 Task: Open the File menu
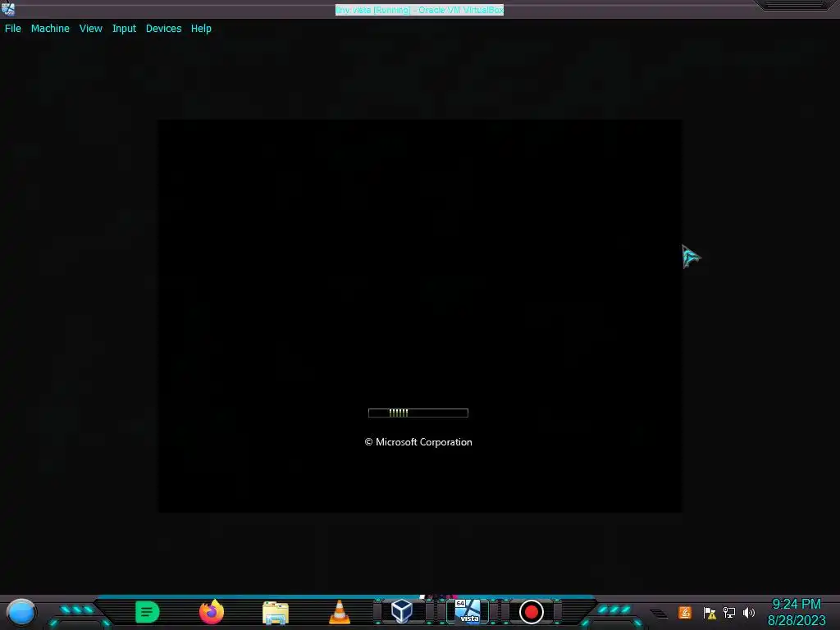pyautogui.click(x=13, y=29)
